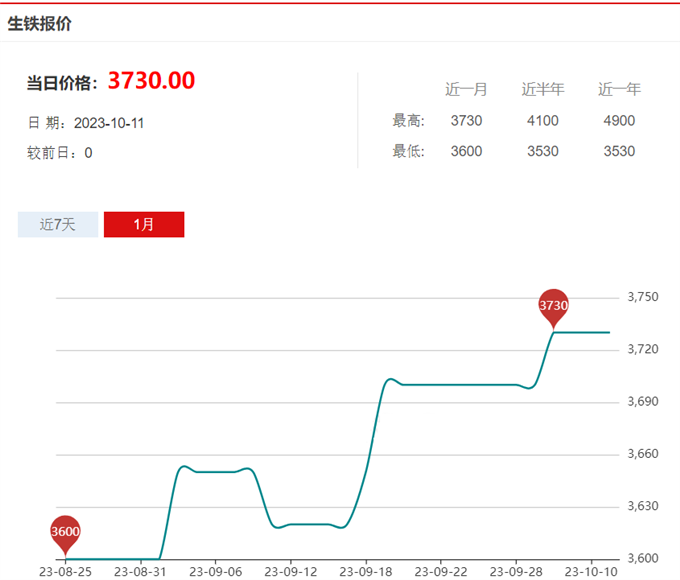The height and width of the screenshot is (580, 680).
Task: Click the 3,660 y-axis label
Action: pyautogui.click(x=643, y=454)
